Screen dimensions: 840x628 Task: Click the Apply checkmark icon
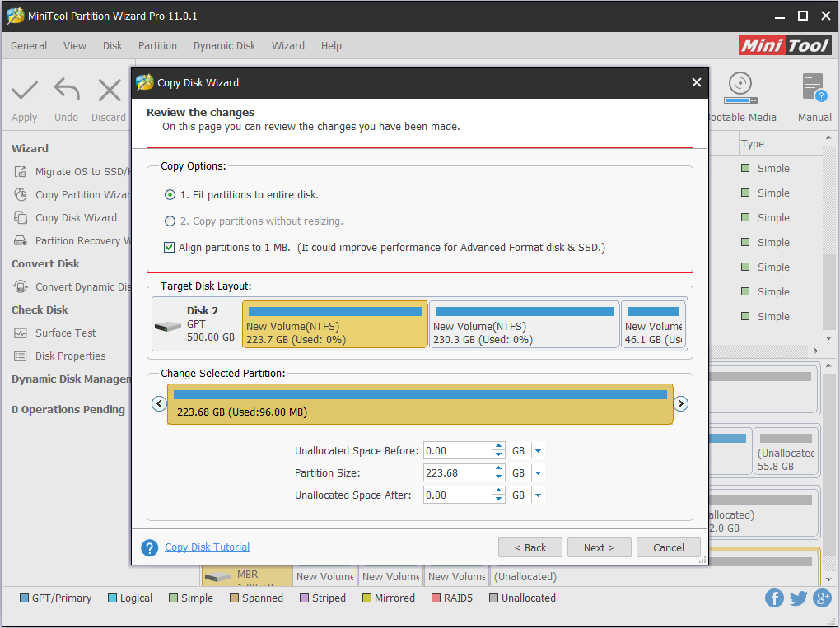click(x=25, y=90)
